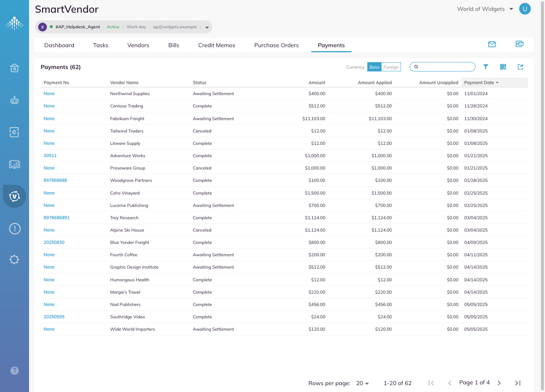This screenshot has width=545, height=392.
Task: Expand the AP_Helpdesk_Agent status dropdown arrow
Action: (207, 27)
